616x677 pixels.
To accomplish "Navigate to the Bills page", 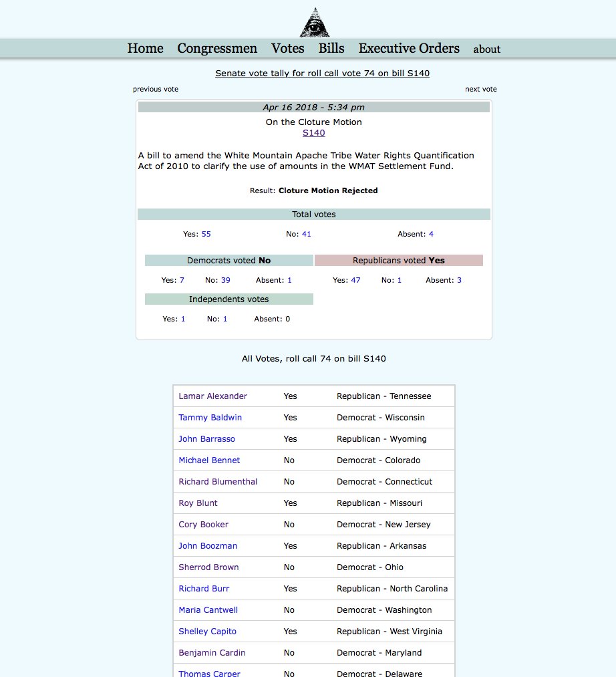I will [x=331, y=48].
